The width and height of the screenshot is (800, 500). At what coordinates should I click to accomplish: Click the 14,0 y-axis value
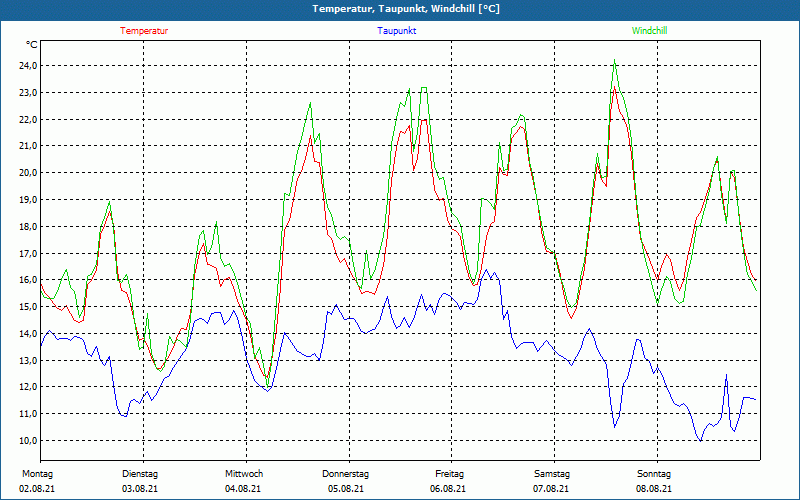28,334
